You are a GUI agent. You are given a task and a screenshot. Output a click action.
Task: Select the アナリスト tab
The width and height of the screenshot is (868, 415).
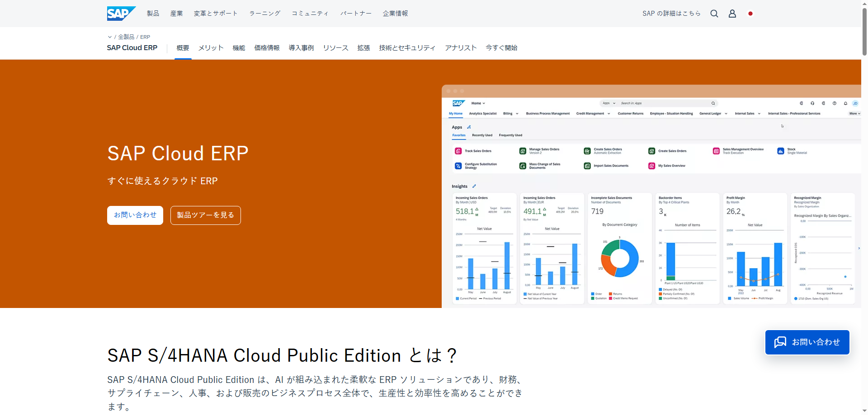461,48
